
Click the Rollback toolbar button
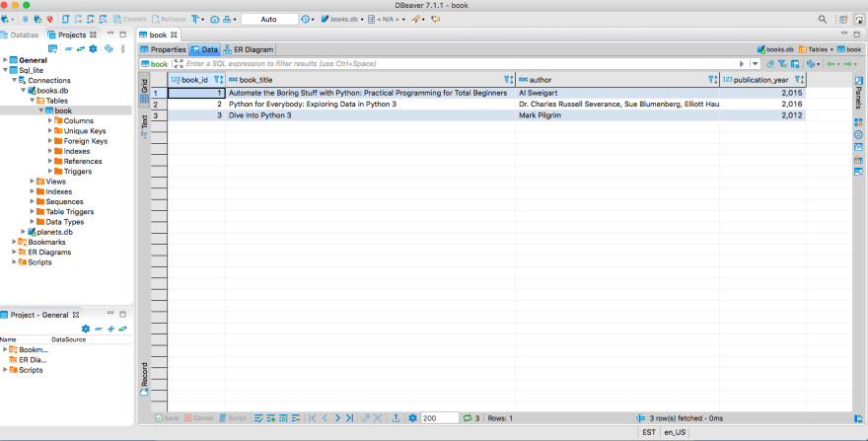pyautogui.click(x=169, y=19)
